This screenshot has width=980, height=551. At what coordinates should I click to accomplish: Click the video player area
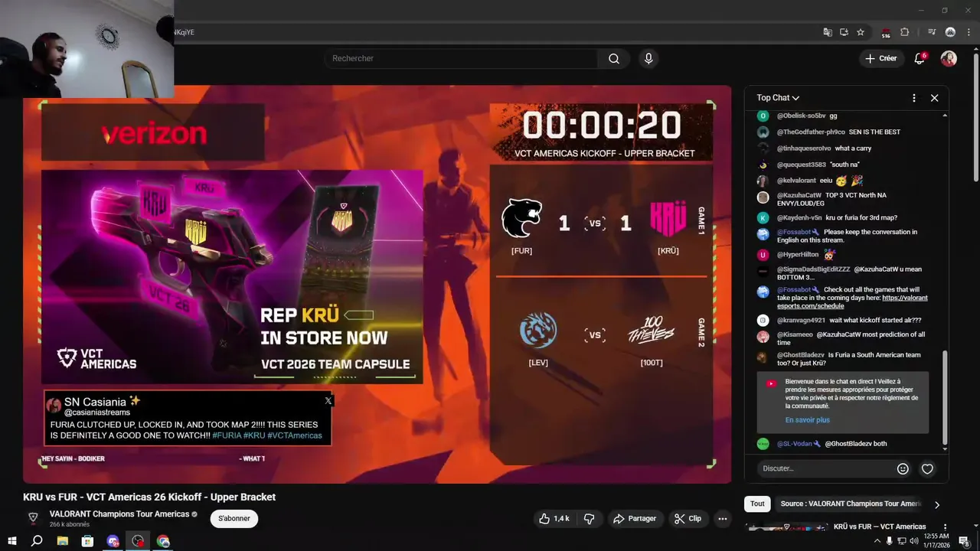pyautogui.click(x=377, y=284)
